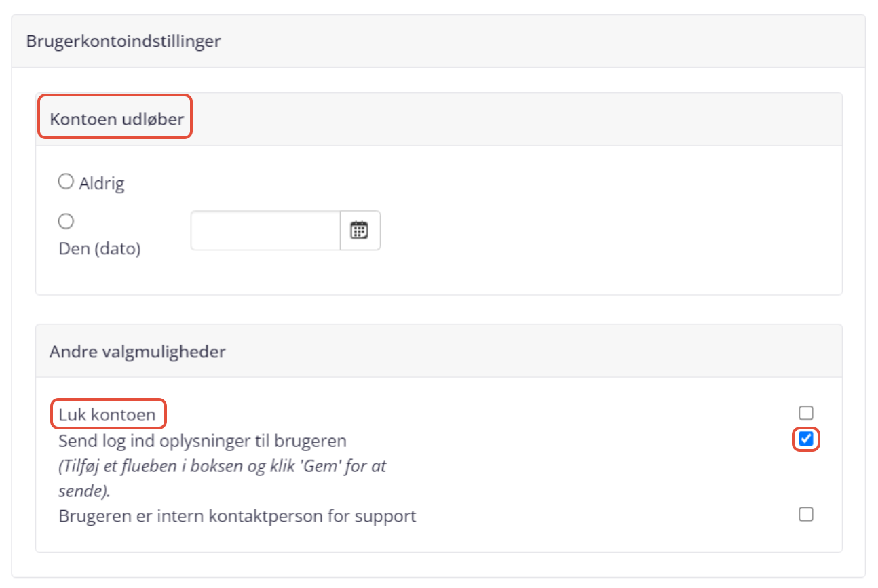The width and height of the screenshot is (878, 588).
Task: Click the Brugerkontoindstillinger section header
Action: 123,41
